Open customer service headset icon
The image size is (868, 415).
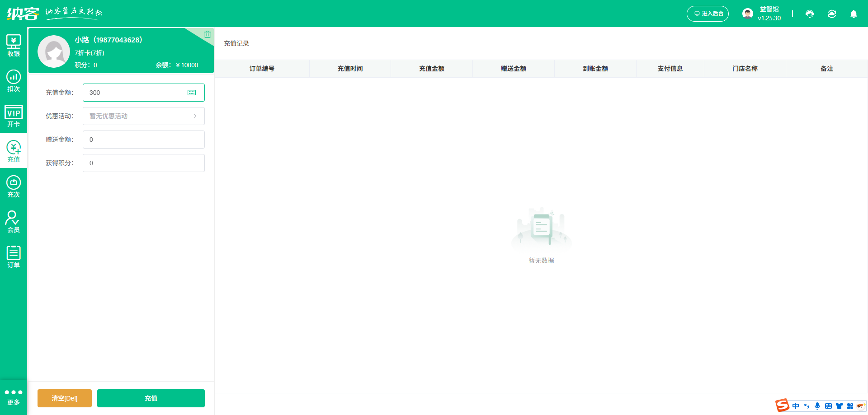click(x=810, y=14)
